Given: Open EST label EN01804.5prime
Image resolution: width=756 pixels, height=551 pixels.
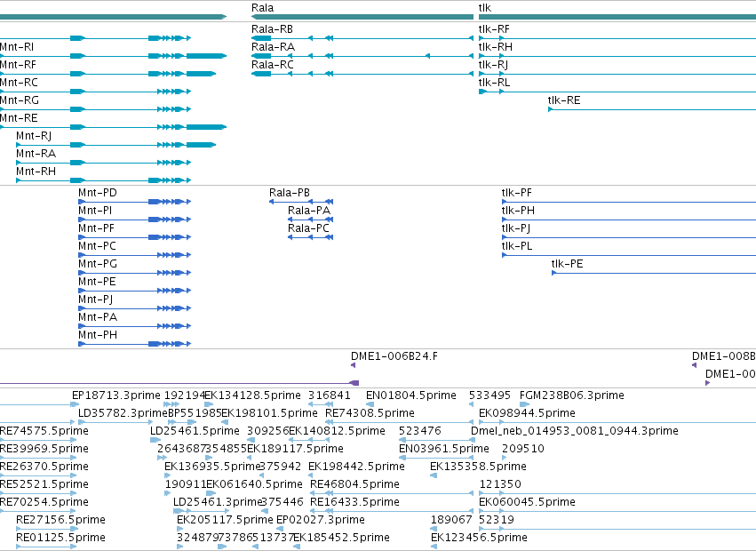Looking at the screenshot, I should [410, 395].
